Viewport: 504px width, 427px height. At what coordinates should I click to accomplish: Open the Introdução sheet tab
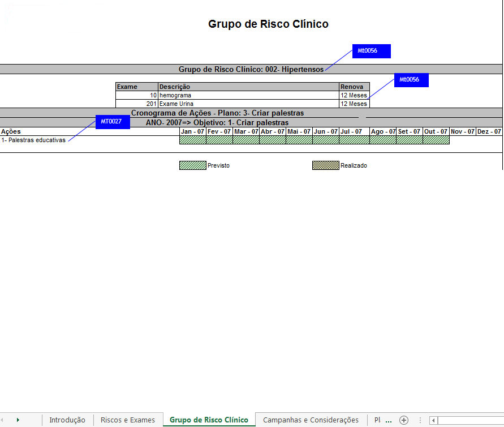tap(67, 420)
